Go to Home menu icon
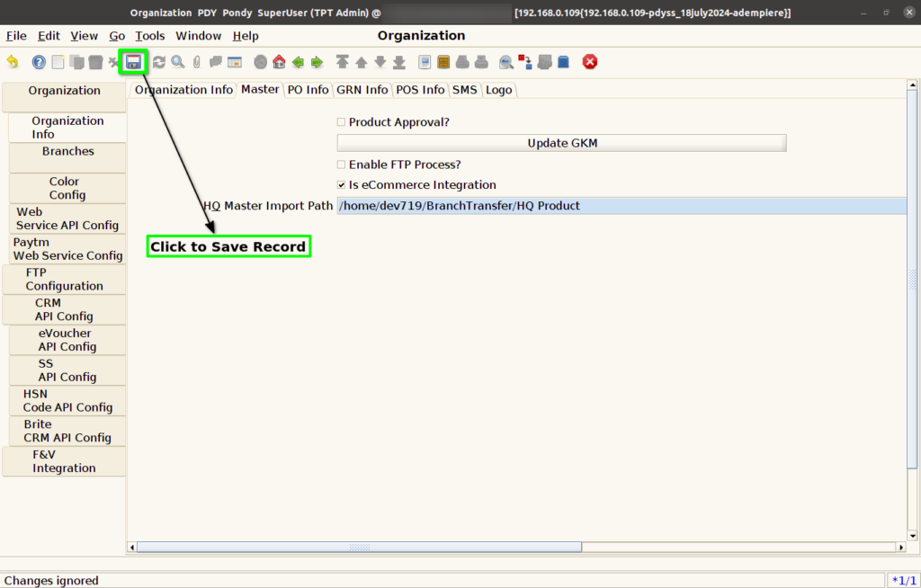Viewport: 921px width, 588px height. coord(279,62)
